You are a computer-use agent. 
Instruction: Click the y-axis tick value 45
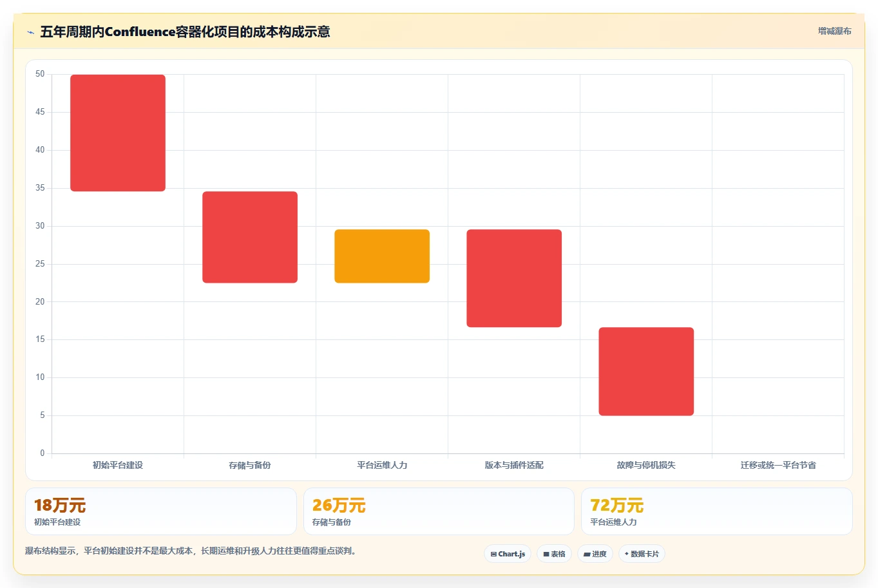coord(40,112)
